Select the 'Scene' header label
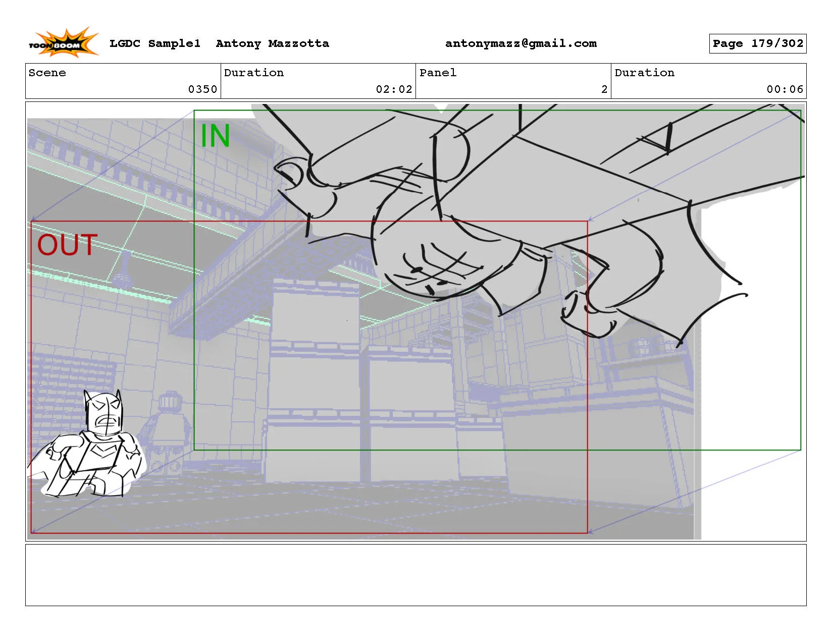 [47, 73]
